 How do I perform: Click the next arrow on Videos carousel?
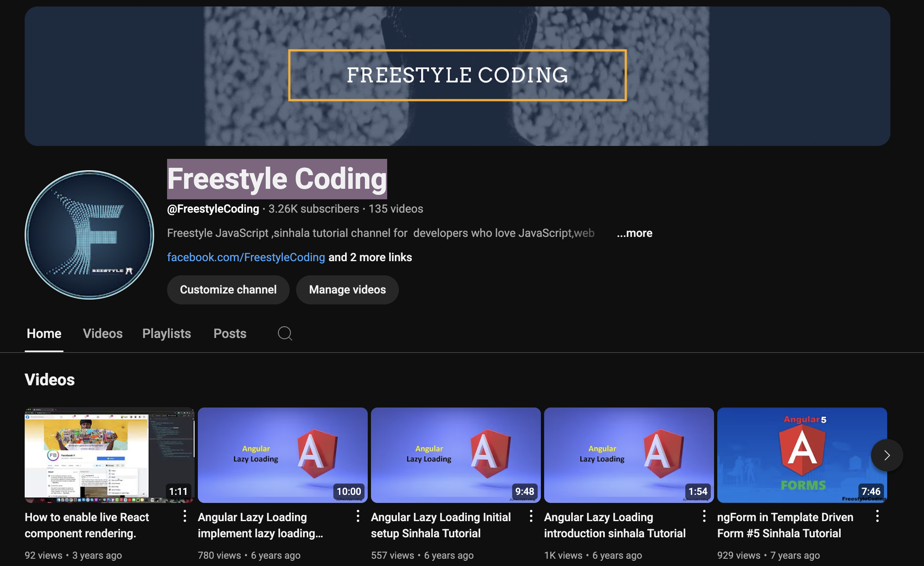(887, 455)
